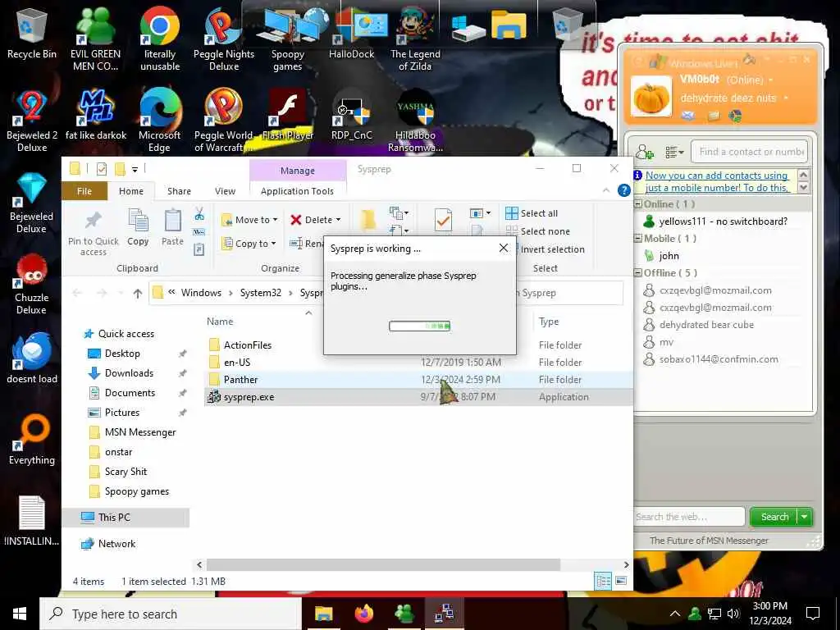This screenshot has width=840, height=630.
Task: Open Firefox from the taskbar
Action: click(364, 614)
